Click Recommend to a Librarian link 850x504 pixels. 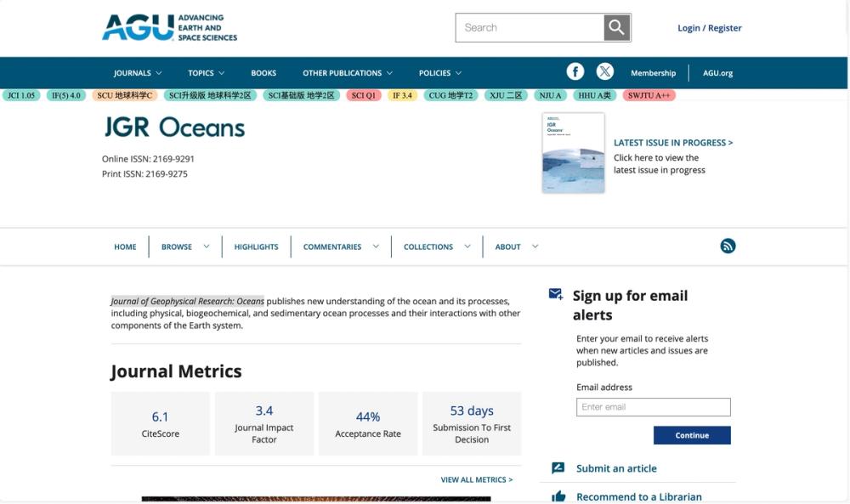coord(639,496)
